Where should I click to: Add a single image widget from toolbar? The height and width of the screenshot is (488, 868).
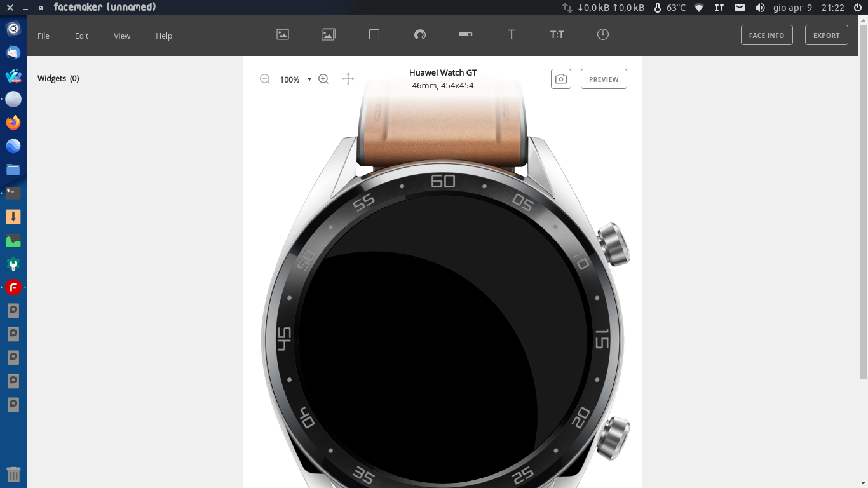(283, 35)
